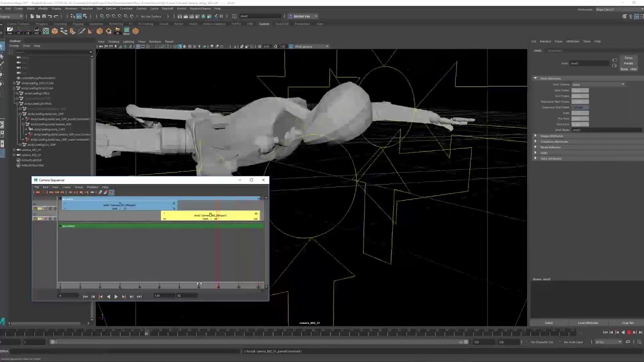Open the viewport Shading menu
The image size is (644, 362).
[x=114, y=41]
